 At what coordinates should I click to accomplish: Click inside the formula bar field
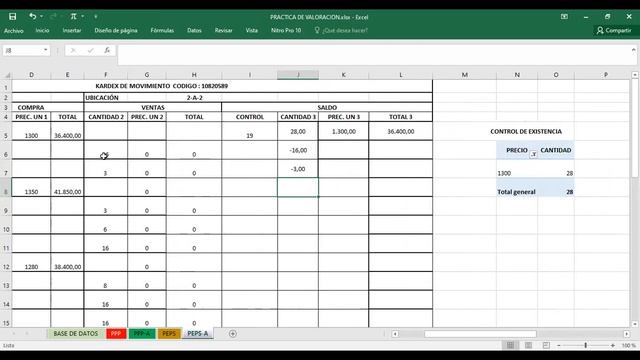(x=373, y=55)
